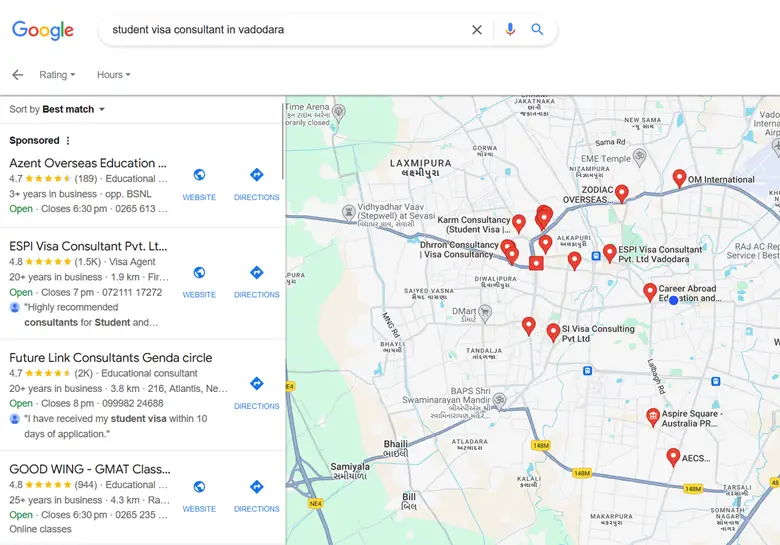
Task: Select the ZODIAC OVERSEAS map pin
Action: click(x=621, y=193)
